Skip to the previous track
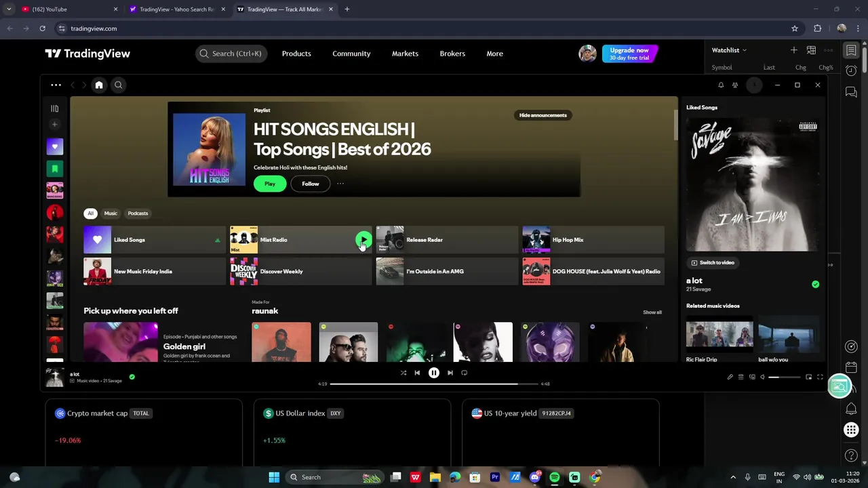Screen dimensions: 868x488 pyautogui.click(x=417, y=373)
